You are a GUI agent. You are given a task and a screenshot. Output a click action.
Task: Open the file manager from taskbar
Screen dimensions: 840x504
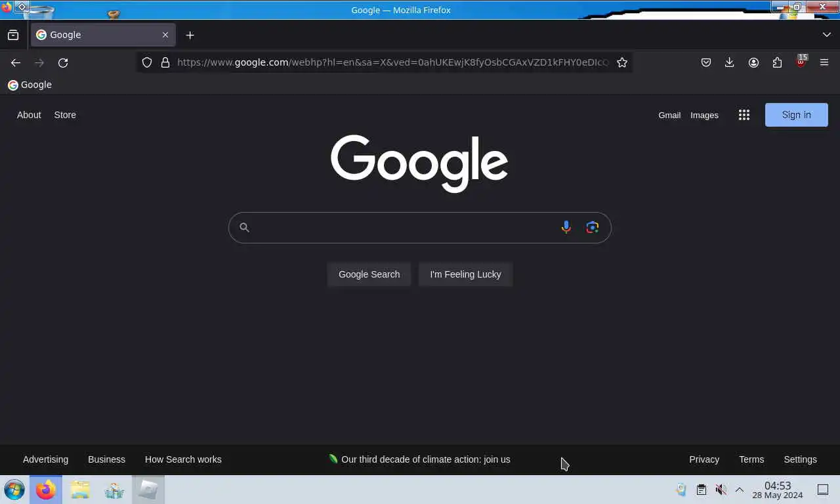click(80, 490)
